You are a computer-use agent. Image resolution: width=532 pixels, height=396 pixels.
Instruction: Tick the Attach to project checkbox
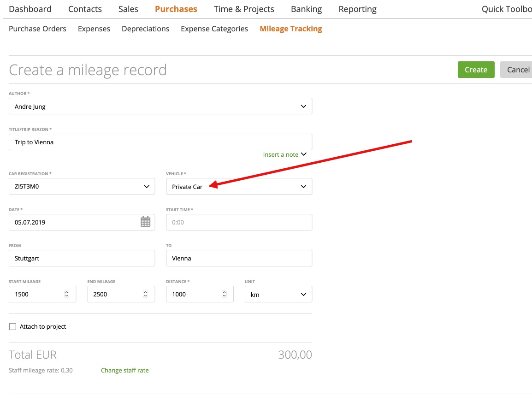click(x=12, y=326)
